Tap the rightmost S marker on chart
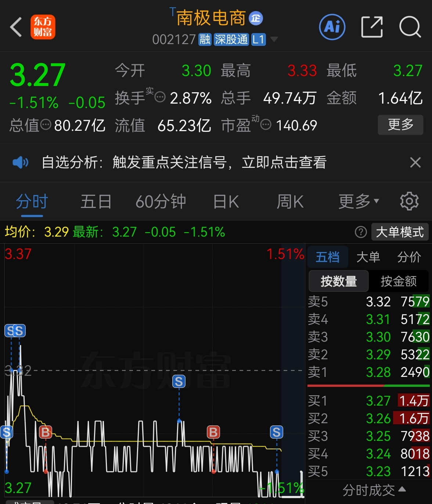The width and height of the screenshot is (432, 504). coord(277,432)
